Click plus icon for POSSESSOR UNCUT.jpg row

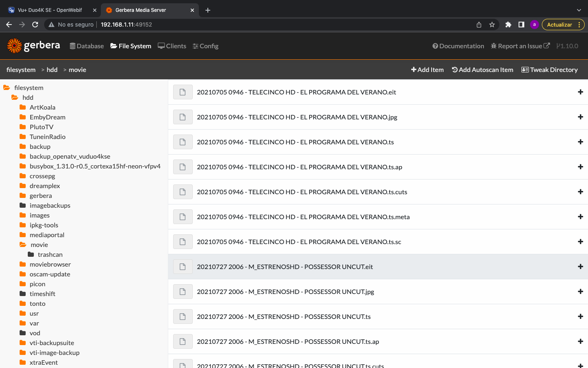580,292
